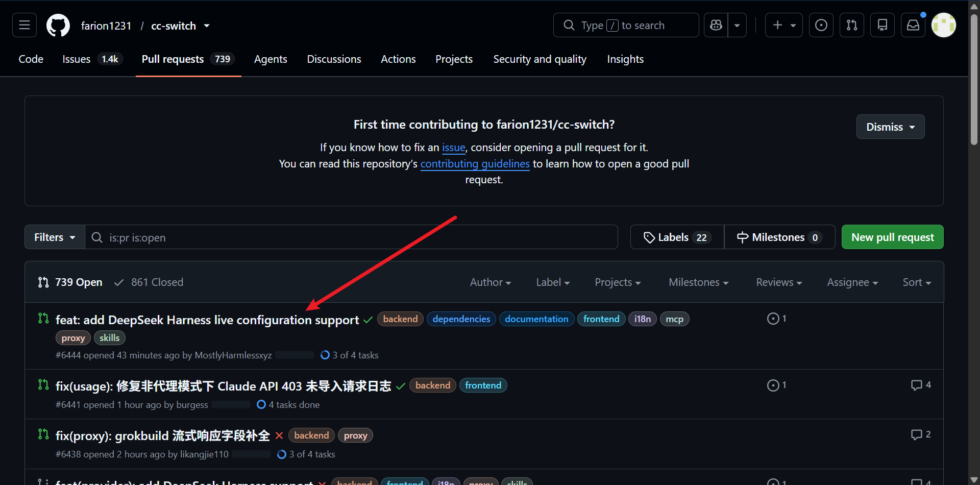Screen dimensions: 980x485
Task: Open the Filters dropdown
Action: 55,237
